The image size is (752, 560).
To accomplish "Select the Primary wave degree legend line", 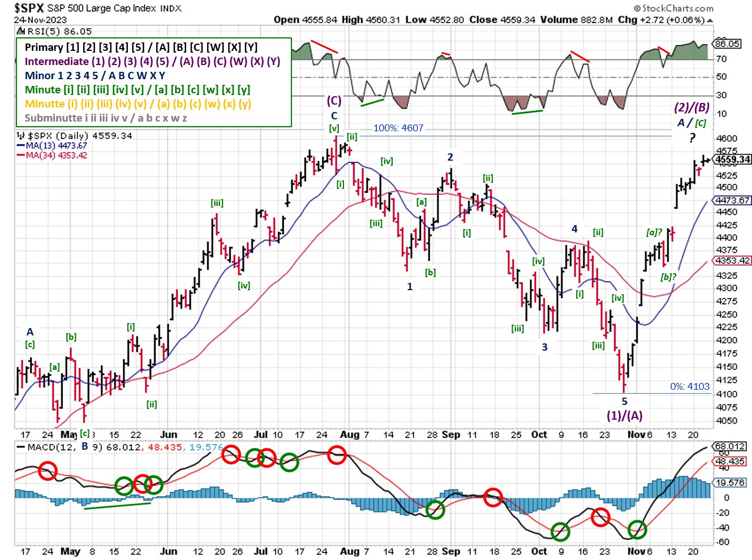I will click(x=141, y=48).
